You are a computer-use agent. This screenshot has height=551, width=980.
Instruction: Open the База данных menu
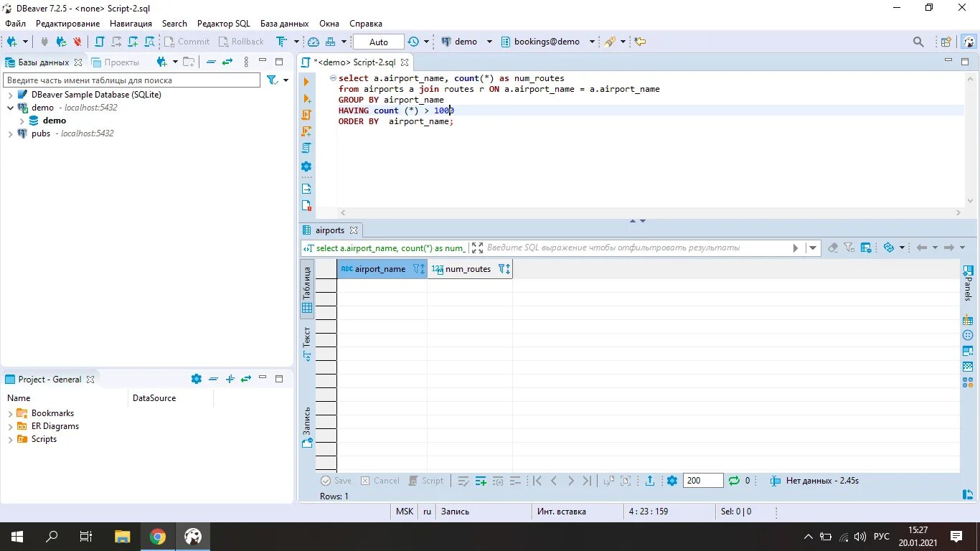click(x=284, y=24)
